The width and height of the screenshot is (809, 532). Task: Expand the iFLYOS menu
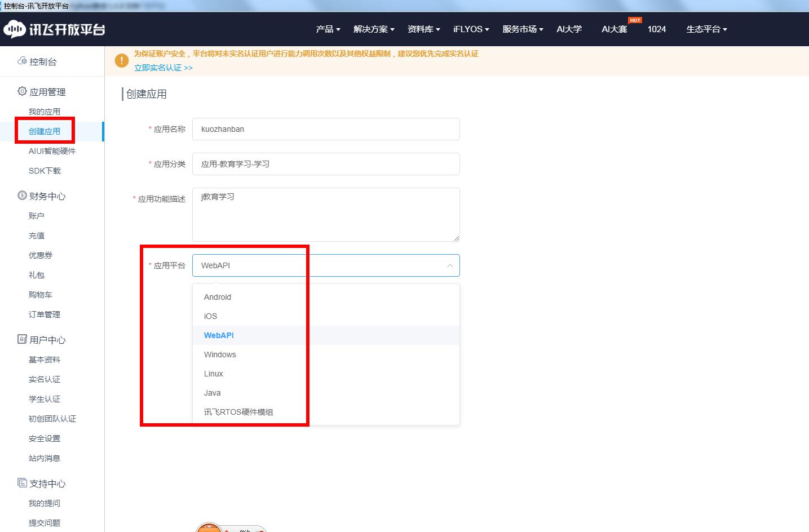[471, 29]
